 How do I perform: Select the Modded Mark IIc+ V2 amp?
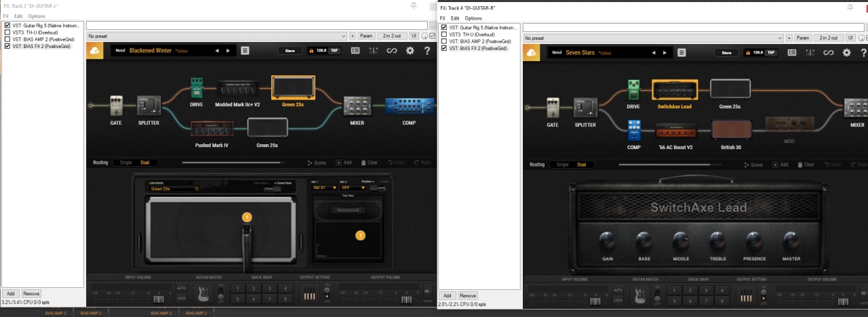238,89
